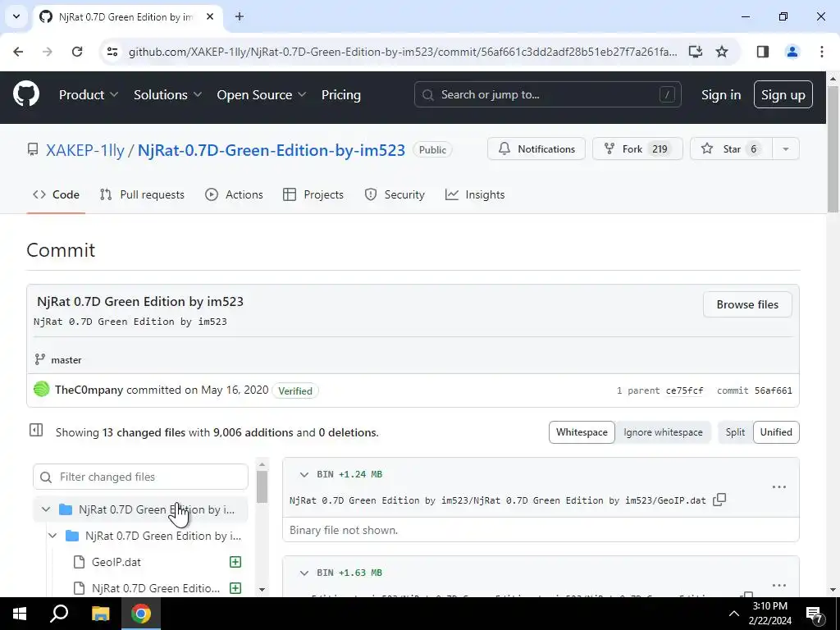
Task: Bookmark this page with the star icon
Action: click(722, 52)
